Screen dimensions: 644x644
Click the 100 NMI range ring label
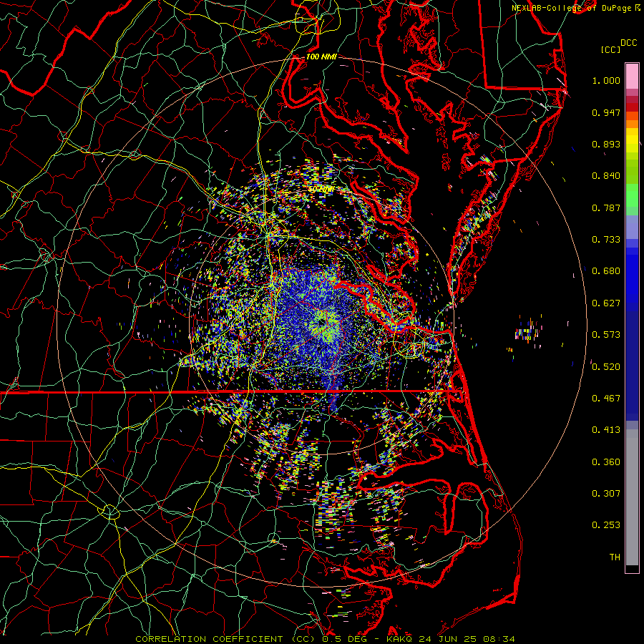[321, 57]
